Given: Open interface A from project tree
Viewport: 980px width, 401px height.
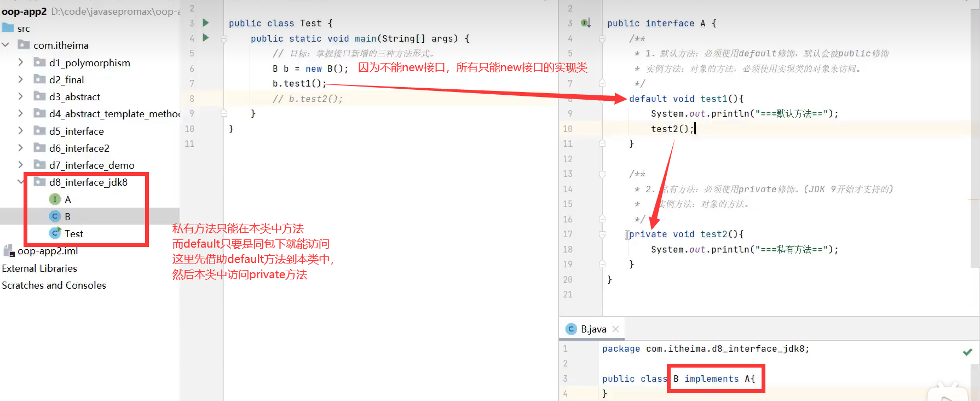Looking at the screenshot, I should click(68, 199).
